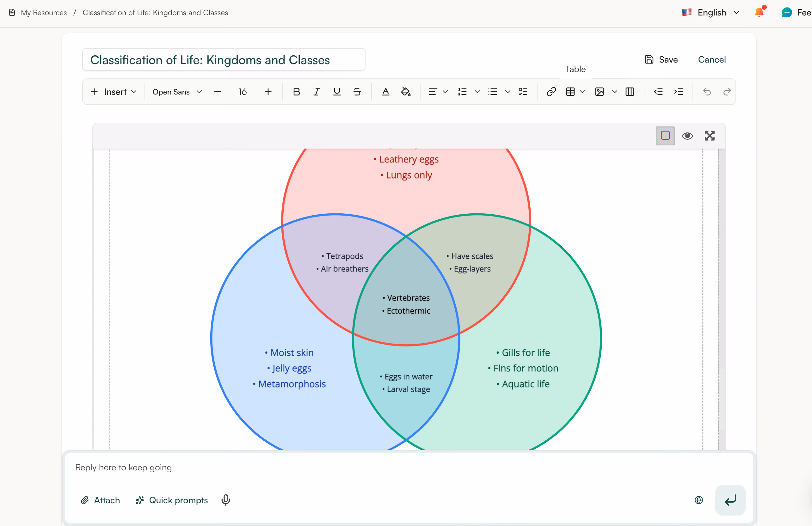The width and height of the screenshot is (812, 526).
Task: Open the feedback chat icon
Action: (787, 13)
